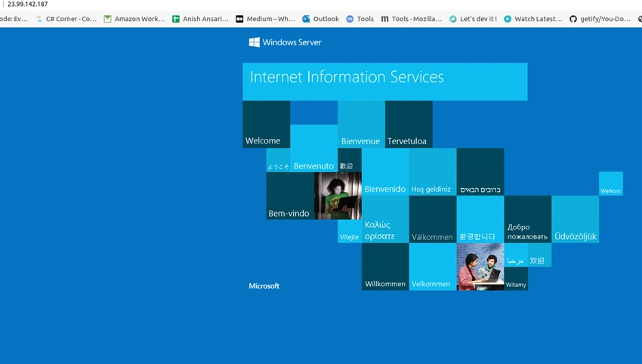Click the Hoş geldiniz tile
Image resolution: width=642 pixels, height=364 pixels.
(x=432, y=172)
